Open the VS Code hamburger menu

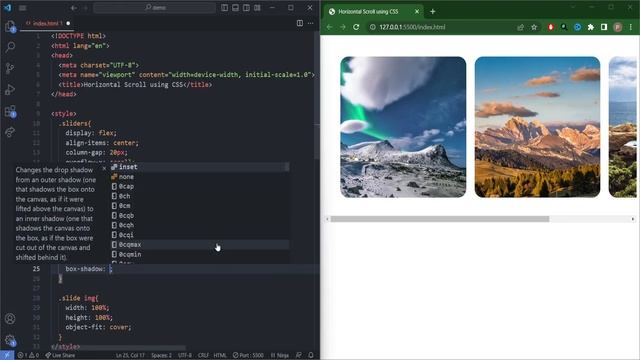[x=22, y=8]
